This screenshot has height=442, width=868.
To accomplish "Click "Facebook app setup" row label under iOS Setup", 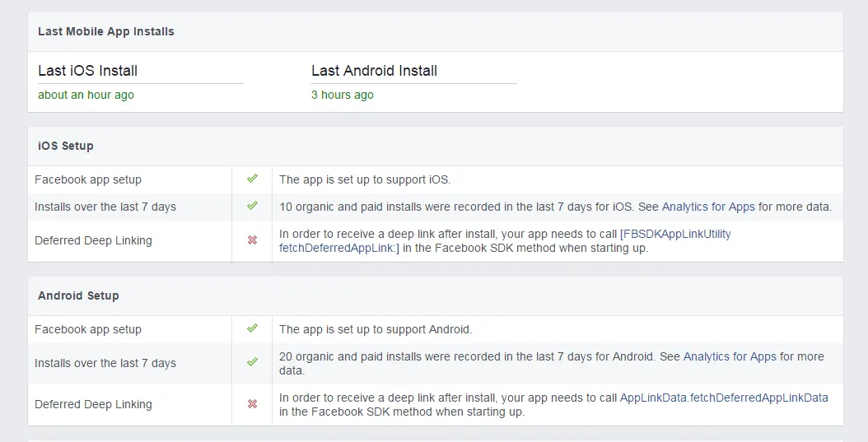I will click(88, 179).
